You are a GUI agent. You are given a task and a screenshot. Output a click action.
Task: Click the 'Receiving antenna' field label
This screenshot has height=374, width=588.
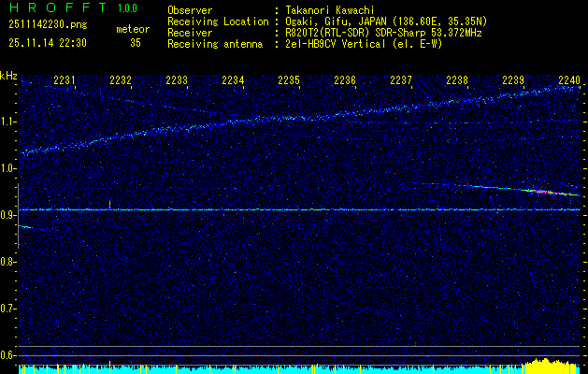215,44
